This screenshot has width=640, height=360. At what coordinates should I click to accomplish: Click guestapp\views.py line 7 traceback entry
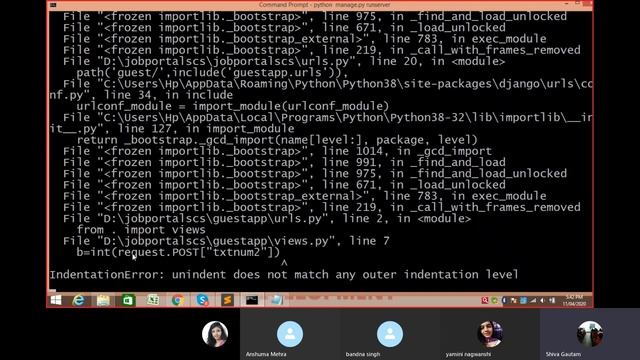(226, 241)
